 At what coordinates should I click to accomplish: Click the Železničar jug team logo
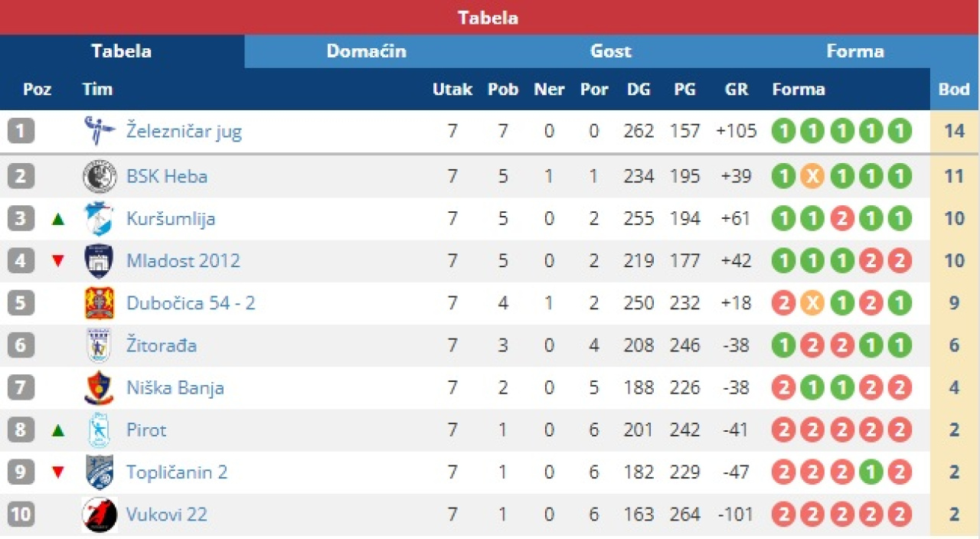click(100, 131)
